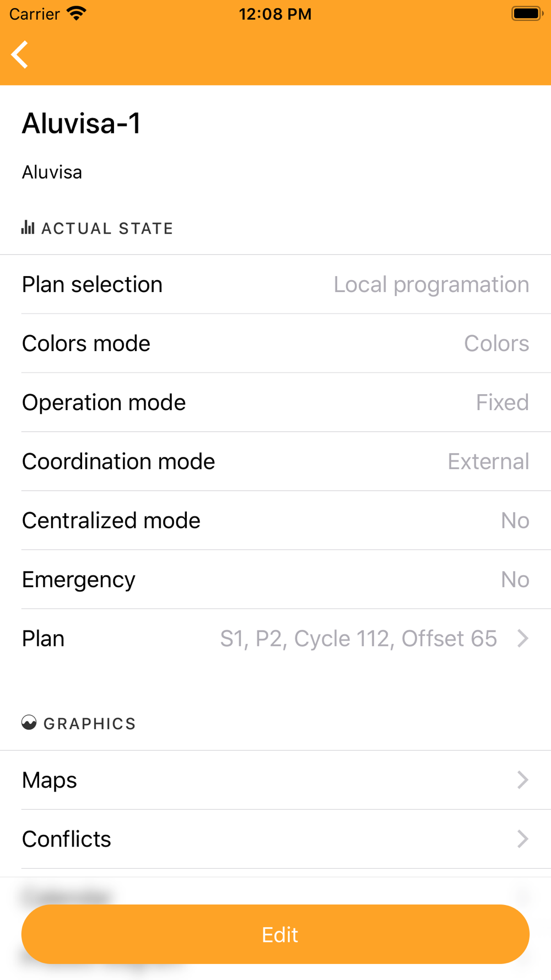Viewport: 551px width, 980px height.
Task: Tap the Graphics section circle icon
Action: point(29,723)
